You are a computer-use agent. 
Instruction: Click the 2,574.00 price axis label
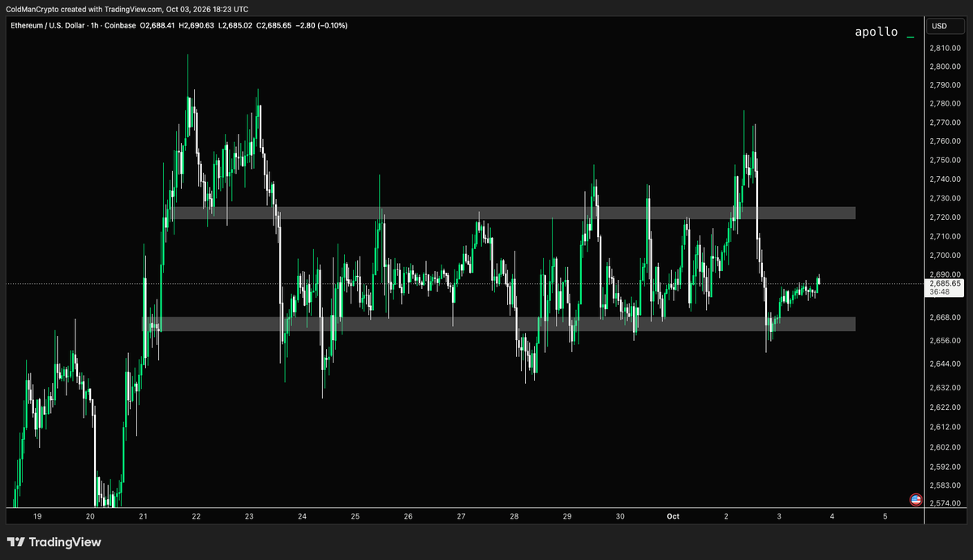945,503
